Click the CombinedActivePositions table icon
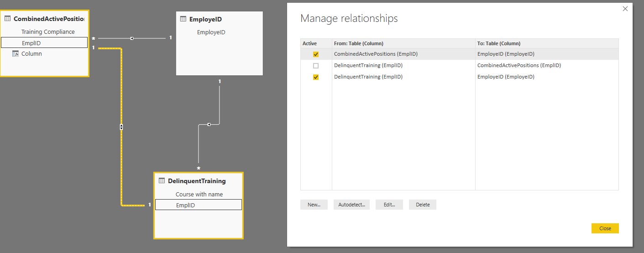This screenshot has width=644, height=253. tap(7, 19)
